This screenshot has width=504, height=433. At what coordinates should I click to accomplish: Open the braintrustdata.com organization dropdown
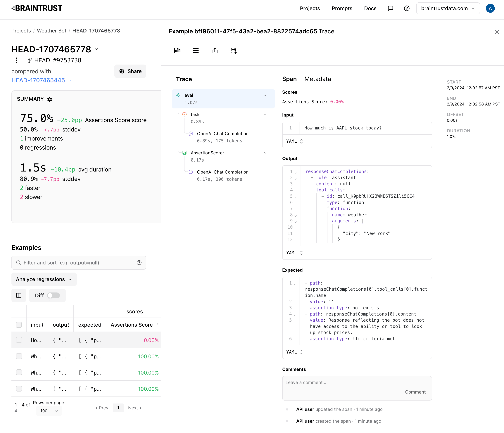pos(448,8)
